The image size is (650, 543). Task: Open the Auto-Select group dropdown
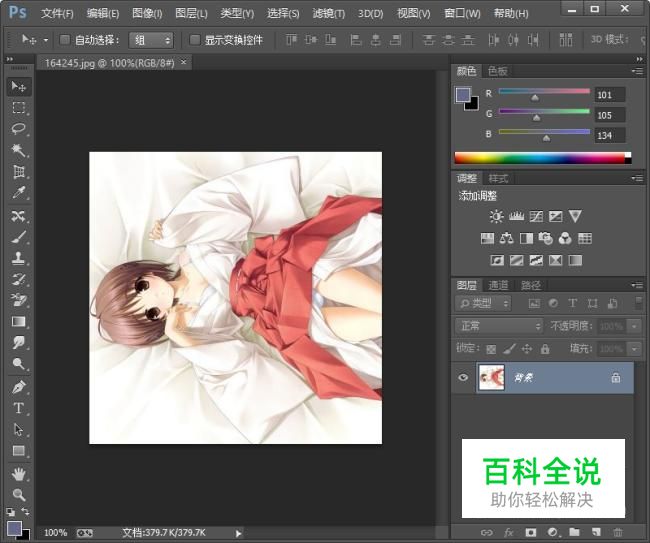(151, 40)
